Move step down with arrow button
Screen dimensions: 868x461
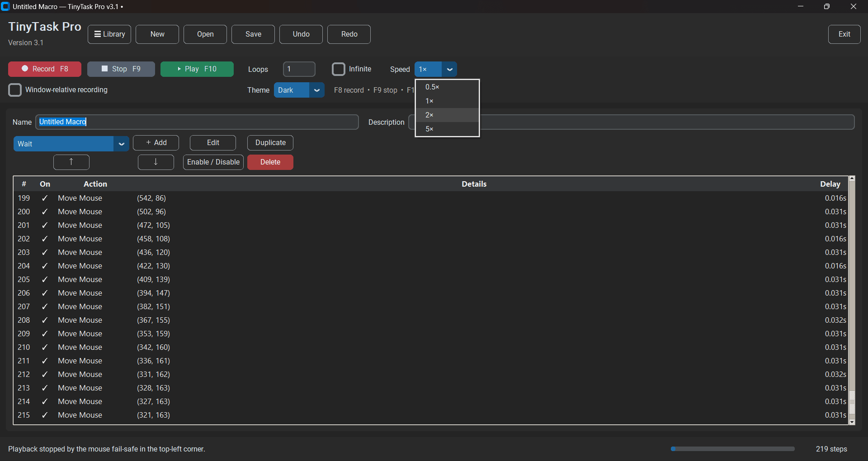156,162
